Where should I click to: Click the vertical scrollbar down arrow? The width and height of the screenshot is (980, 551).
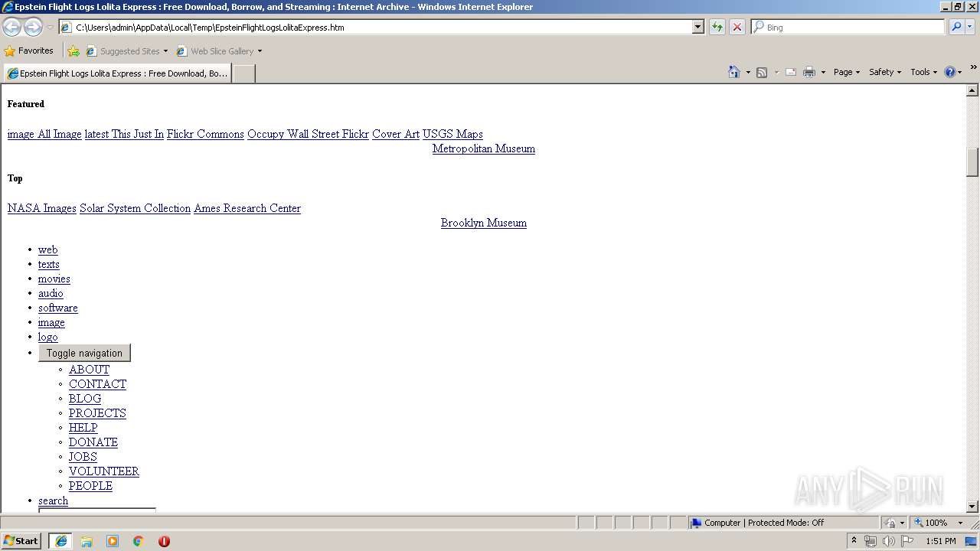[x=972, y=507]
